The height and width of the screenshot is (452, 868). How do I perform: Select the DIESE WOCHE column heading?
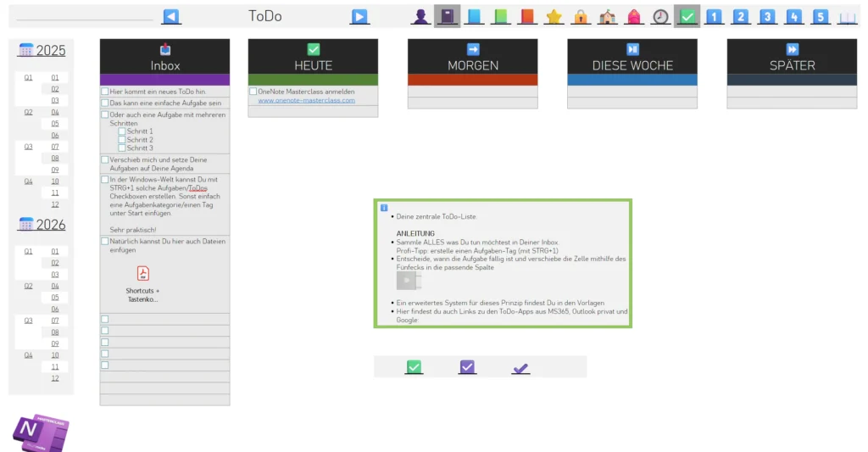tap(632, 65)
